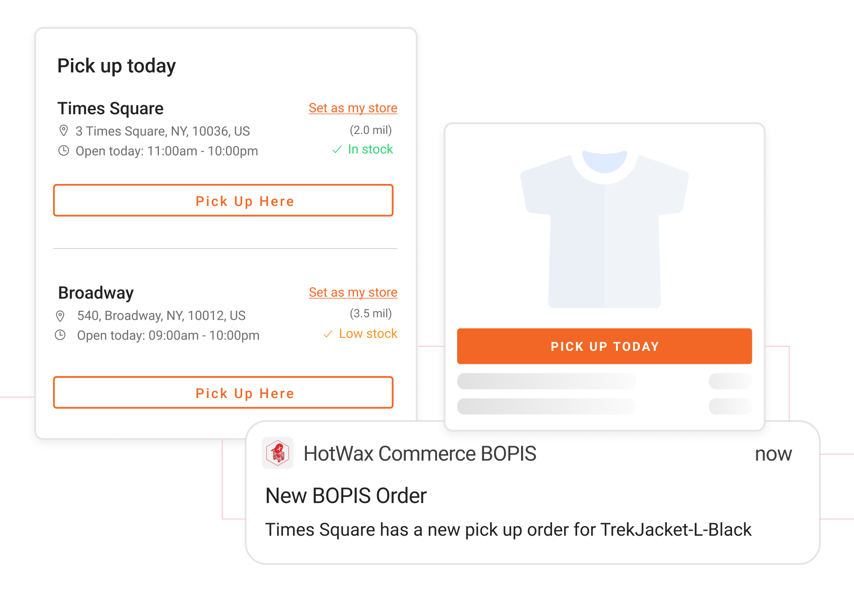
Task: Set Times Square as my store
Action: 353,108
